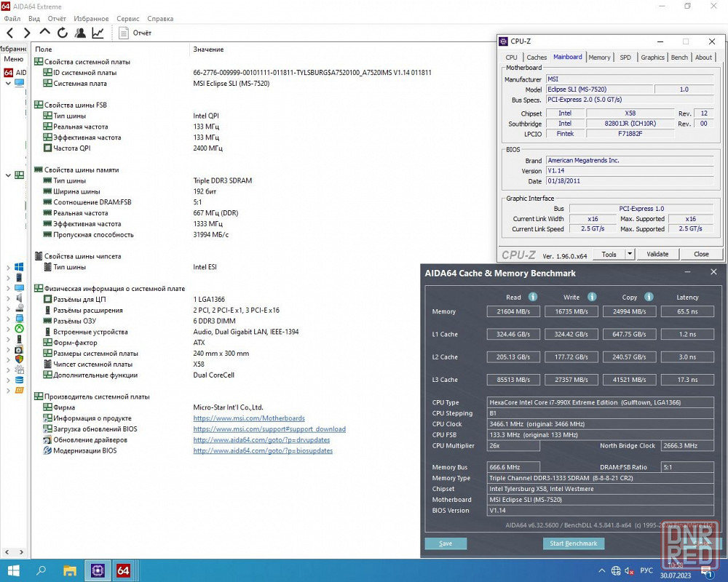This screenshot has width=728, height=582.
Task: Click Start Benchmark button
Action: (574, 543)
